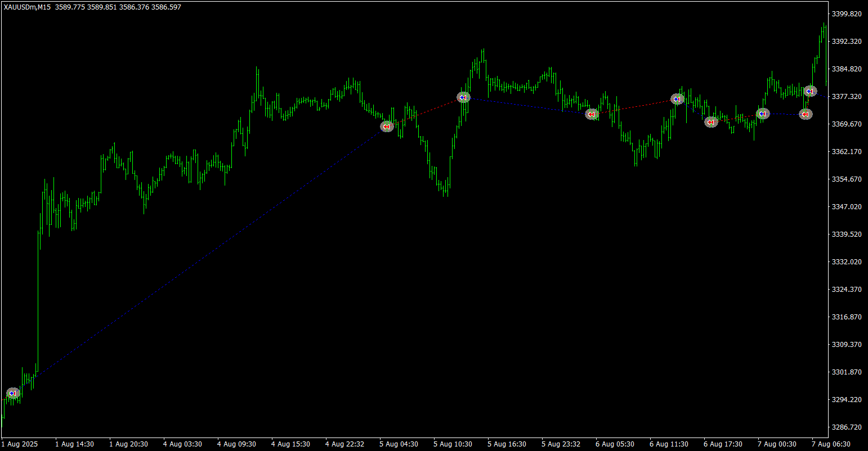Select the 4 Aug 03:30 time label
Image resolution: width=868 pixels, height=451 pixels.
(182, 444)
